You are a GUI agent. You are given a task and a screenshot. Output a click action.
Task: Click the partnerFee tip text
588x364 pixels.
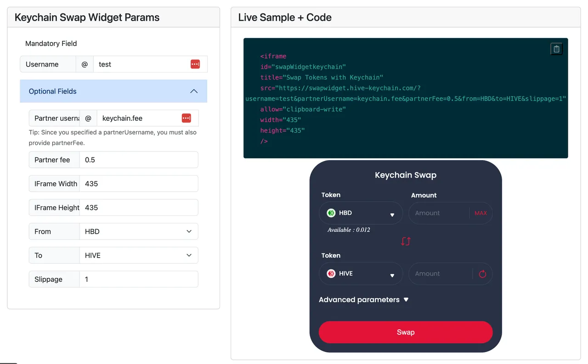[x=113, y=137]
